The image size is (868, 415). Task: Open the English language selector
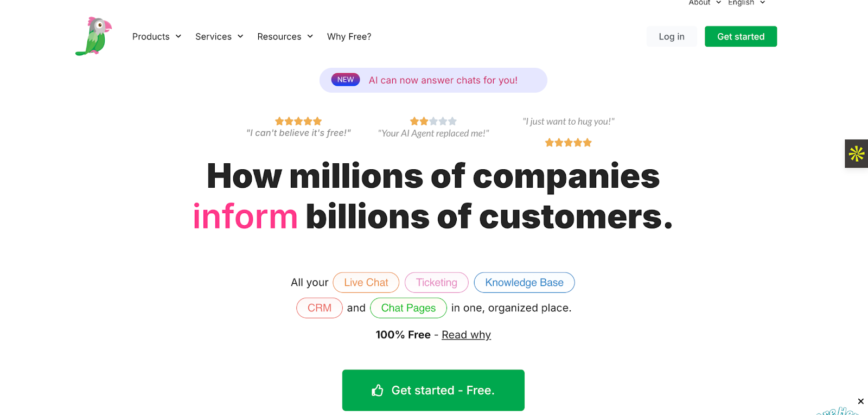pos(746,3)
